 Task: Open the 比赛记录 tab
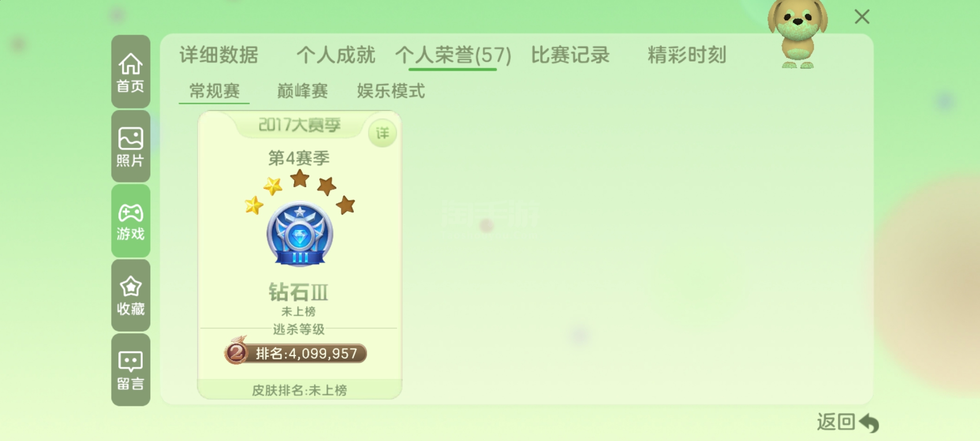tap(570, 55)
